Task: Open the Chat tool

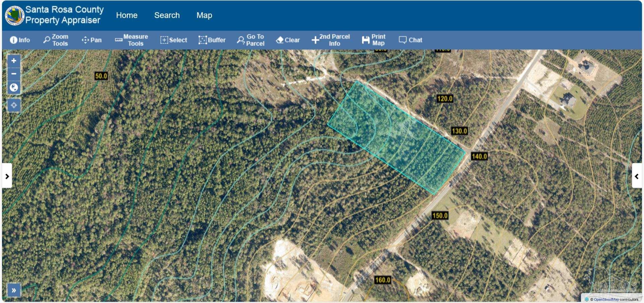Action: point(411,40)
